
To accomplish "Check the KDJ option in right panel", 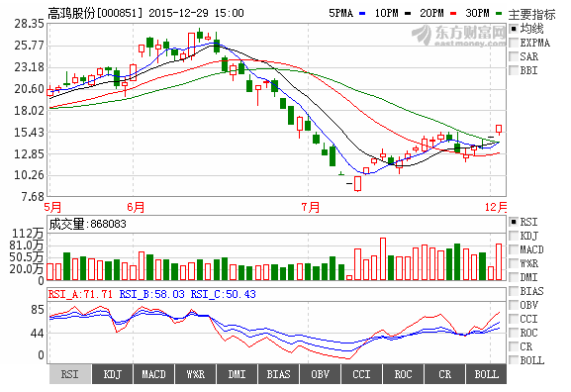I will coord(514,236).
